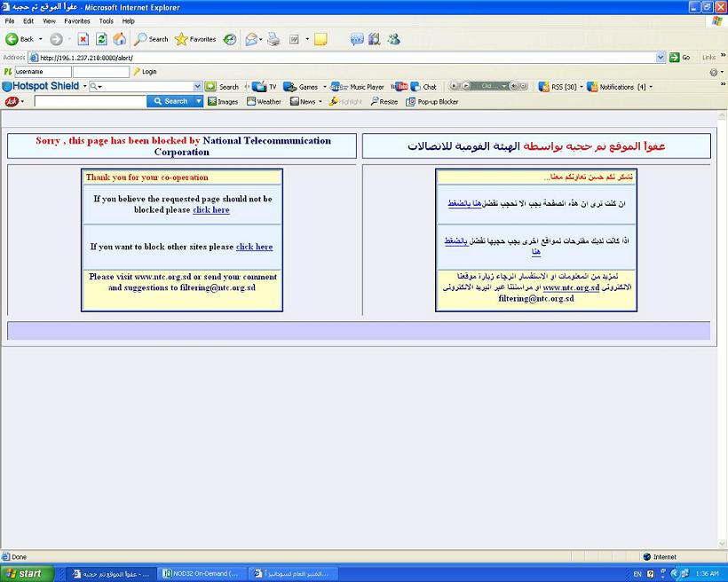
Task: Stop loading with the red X icon
Action: (x=83, y=39)
